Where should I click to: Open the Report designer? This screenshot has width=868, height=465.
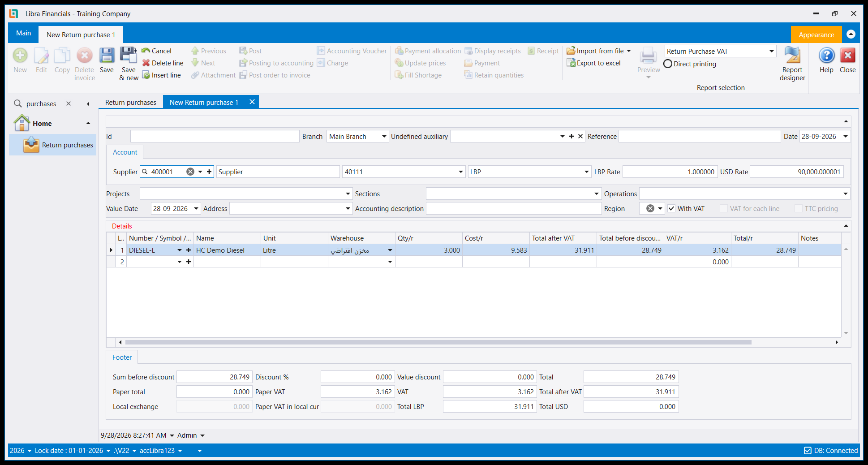(x=792, y=64)
